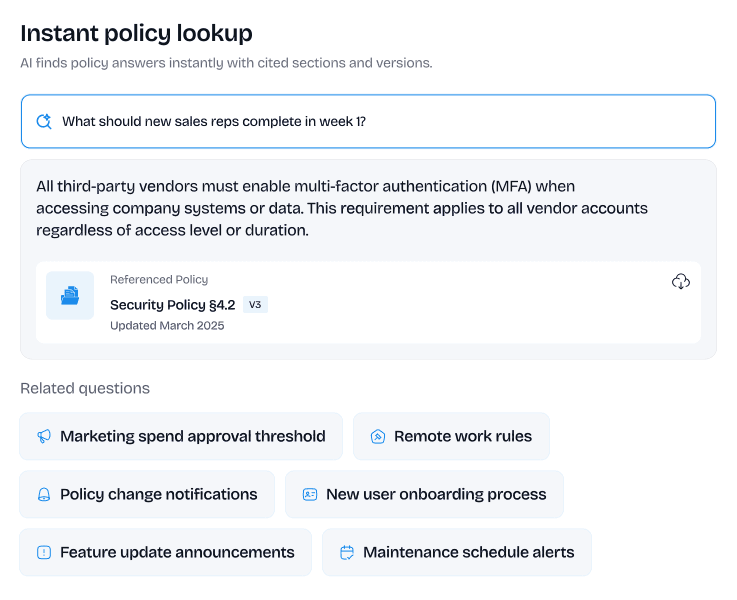
Task: Click the megaphone icon on Marketing chip
Action: [44, 436]
